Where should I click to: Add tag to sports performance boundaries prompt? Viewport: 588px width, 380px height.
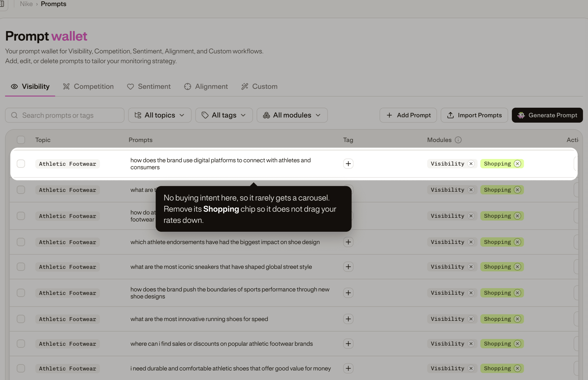click(348, 293)
